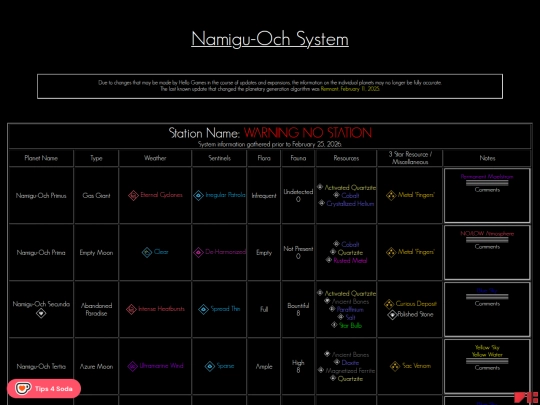The height and width of the screenshot is (405, 540).
Task: Click the Sparse sentinel icon
Action: pyautogui.click(x=210, y=366)
